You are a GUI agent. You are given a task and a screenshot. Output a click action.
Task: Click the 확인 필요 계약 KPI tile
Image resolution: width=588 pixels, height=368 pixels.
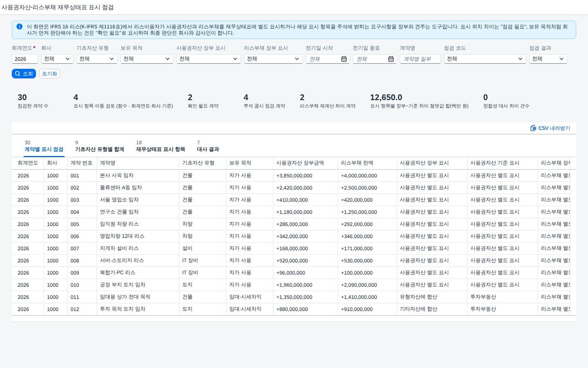coord(203,101)
